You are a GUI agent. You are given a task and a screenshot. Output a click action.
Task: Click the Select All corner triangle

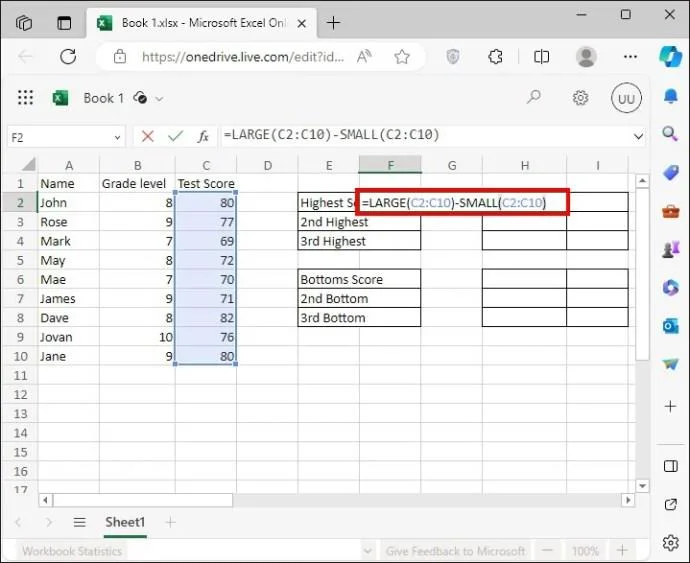pos(28,165)
